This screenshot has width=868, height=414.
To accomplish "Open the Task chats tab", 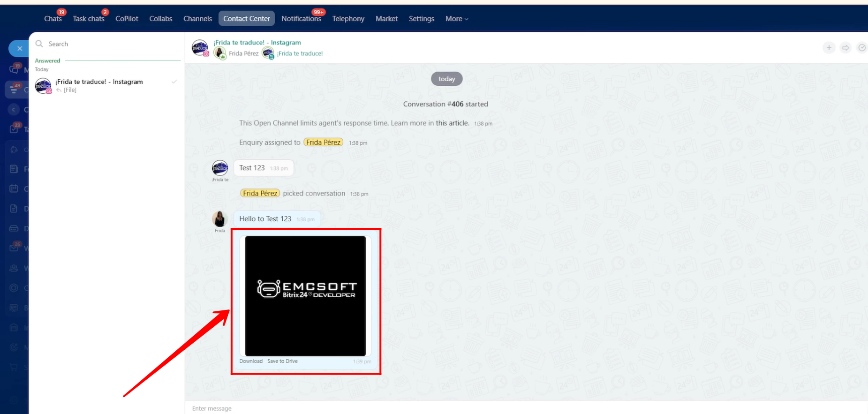I will coord(88,19).
